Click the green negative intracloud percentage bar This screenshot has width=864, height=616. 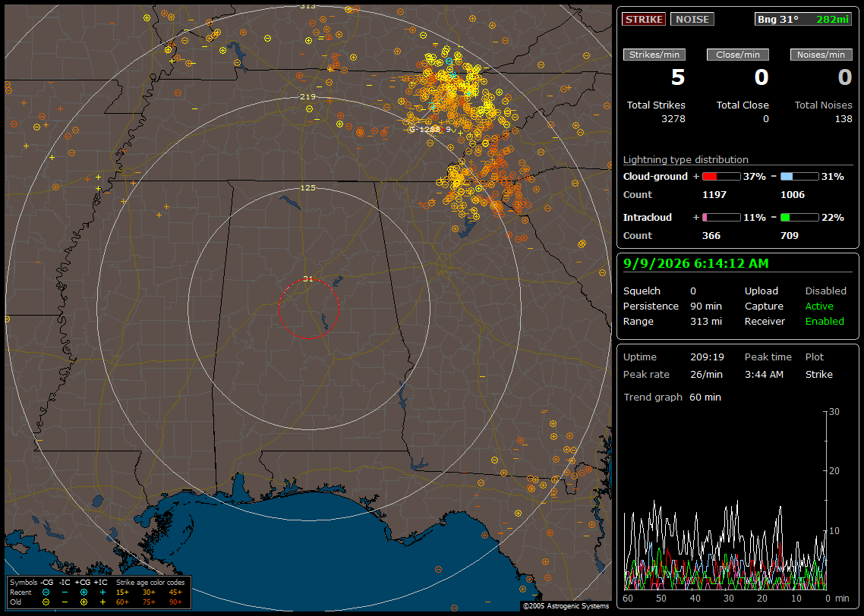pyautogui.click(x=799, y=218)
